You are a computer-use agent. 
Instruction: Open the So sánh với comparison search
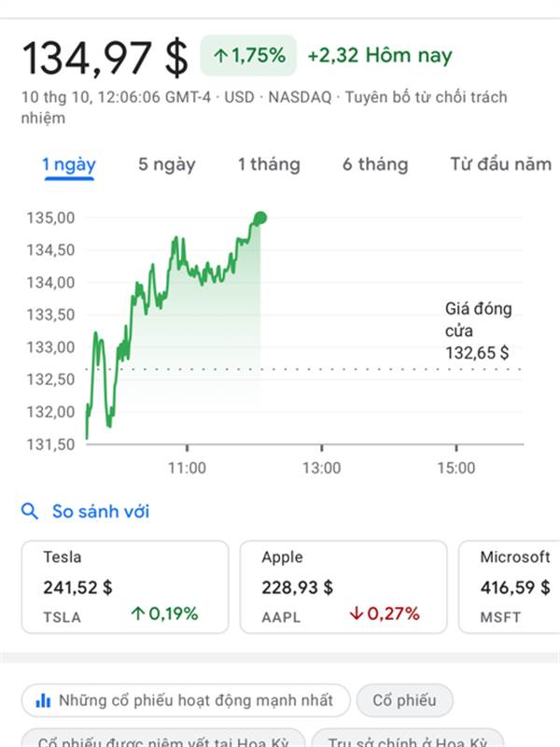[x=100, y=512]
